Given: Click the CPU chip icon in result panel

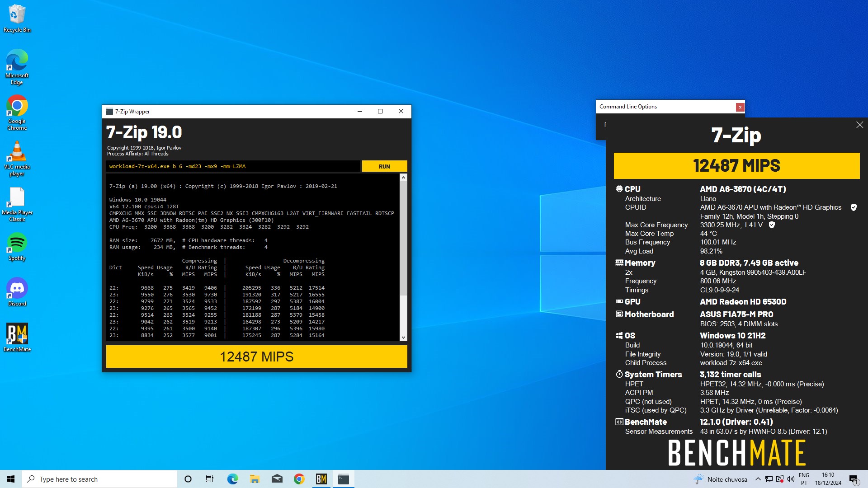Looking at the screenshot, I should 619,189.
